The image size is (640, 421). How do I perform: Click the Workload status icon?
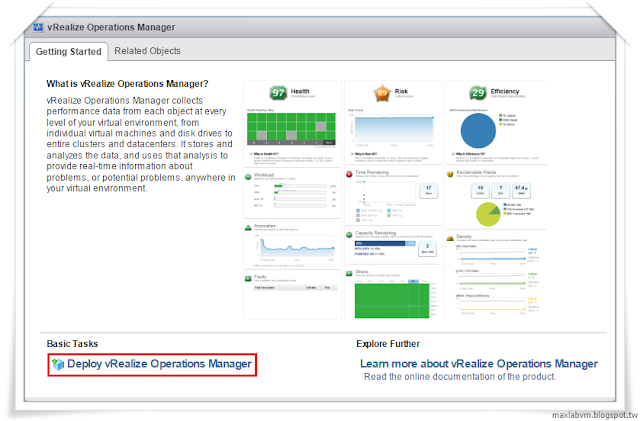(x=248, y=177)
